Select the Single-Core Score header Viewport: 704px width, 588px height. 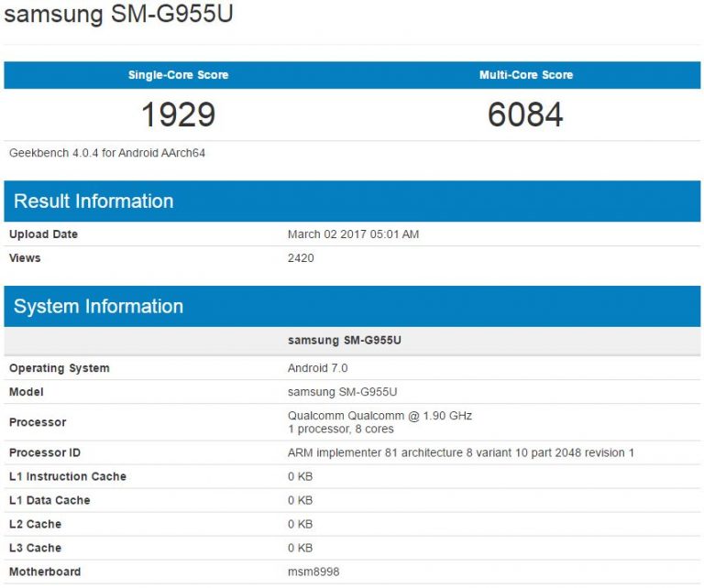pos(178,75)
